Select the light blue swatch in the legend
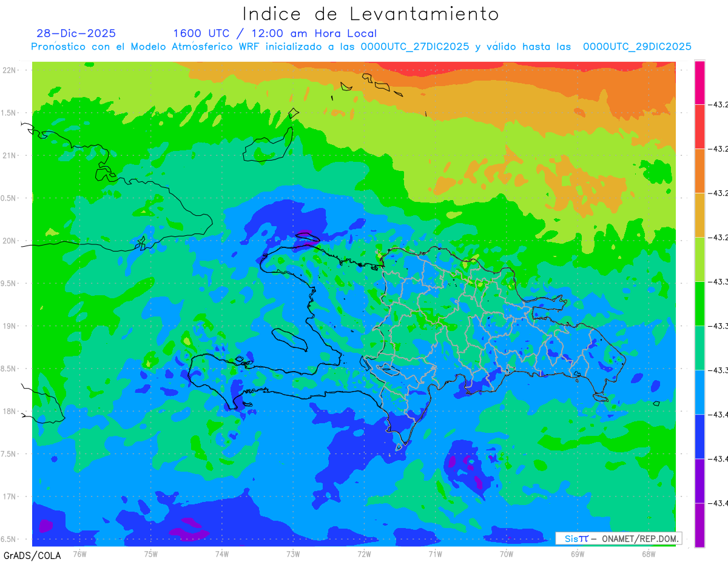 [699, 392]
